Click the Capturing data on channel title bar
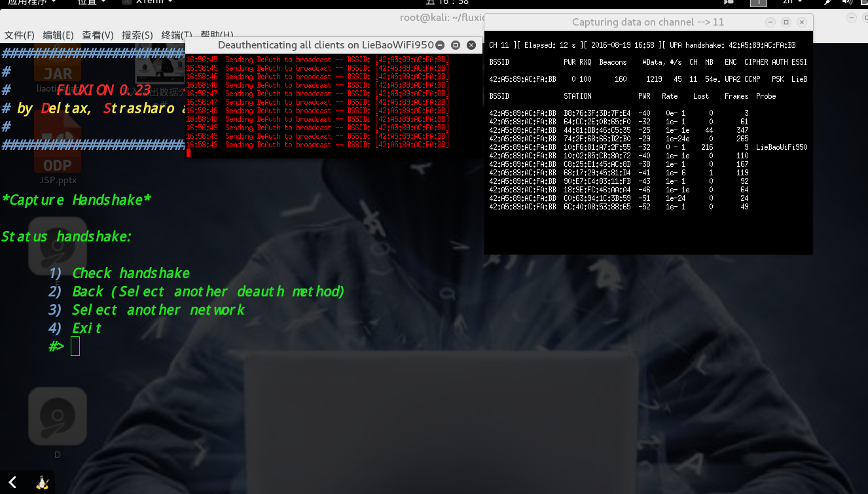The image size is (868, 494). tap(648, 22)
